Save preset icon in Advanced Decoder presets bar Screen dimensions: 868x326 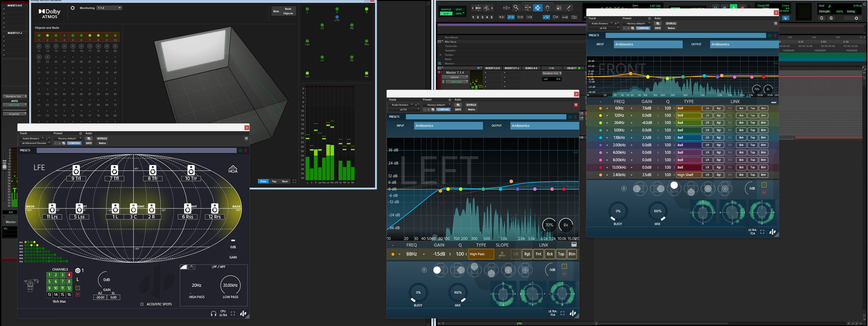[240, 150]
